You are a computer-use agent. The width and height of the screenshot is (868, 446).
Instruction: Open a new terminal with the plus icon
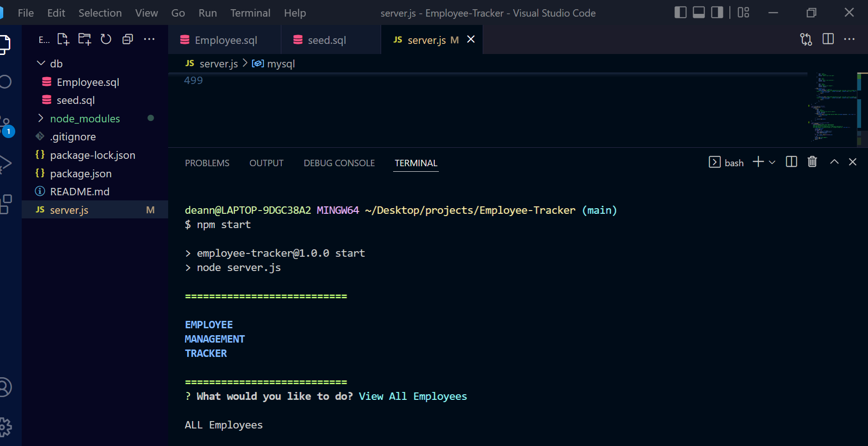point(757,162)
